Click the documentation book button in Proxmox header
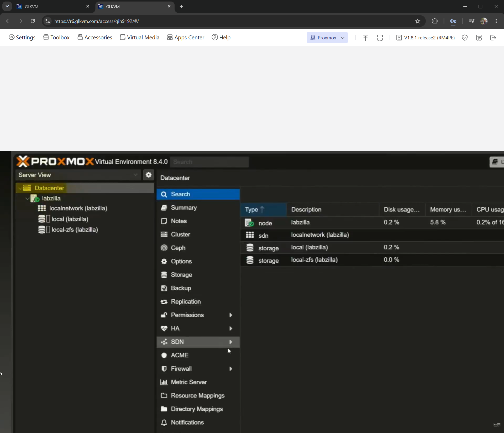This screenshot has height=433, width=504. (497, 162)
